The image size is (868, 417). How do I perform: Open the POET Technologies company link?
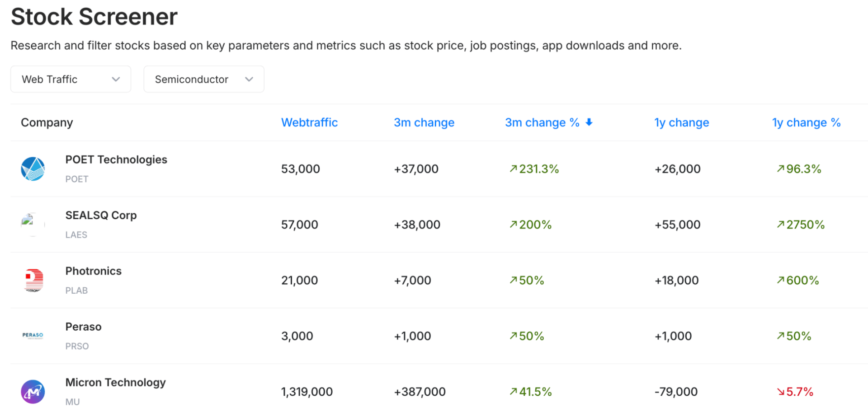pos(116,159)
